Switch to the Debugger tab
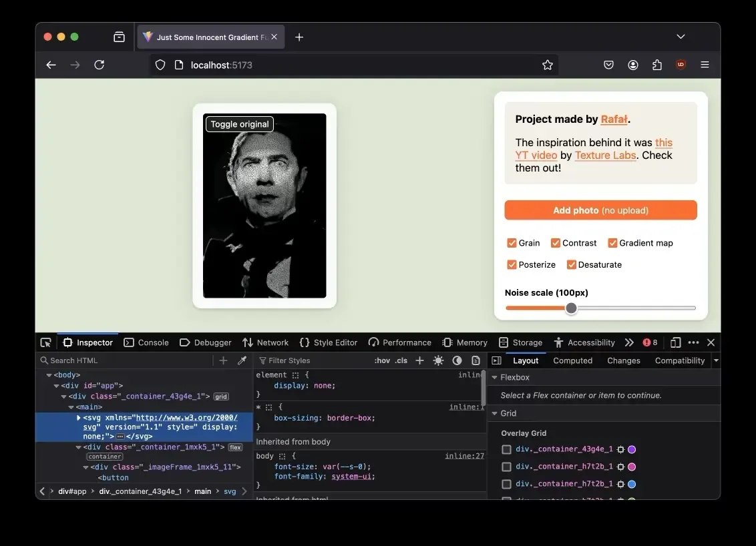 [x=206, y=342]
